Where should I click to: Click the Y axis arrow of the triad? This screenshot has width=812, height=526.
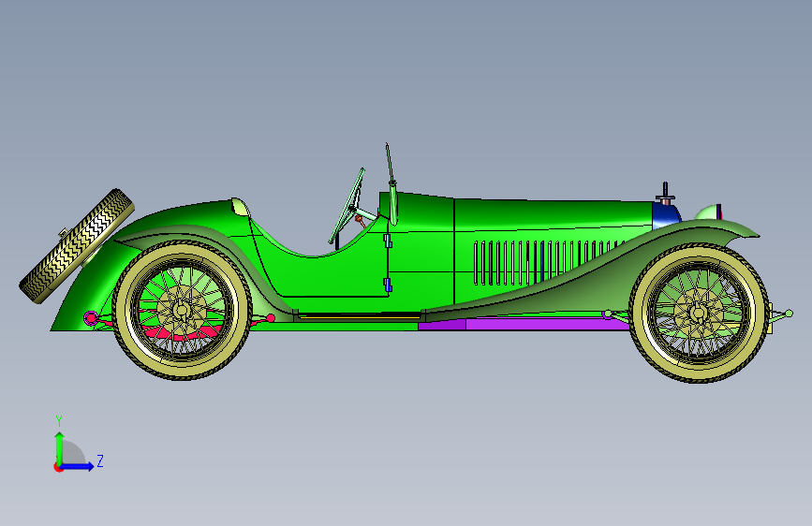[60, 447]
